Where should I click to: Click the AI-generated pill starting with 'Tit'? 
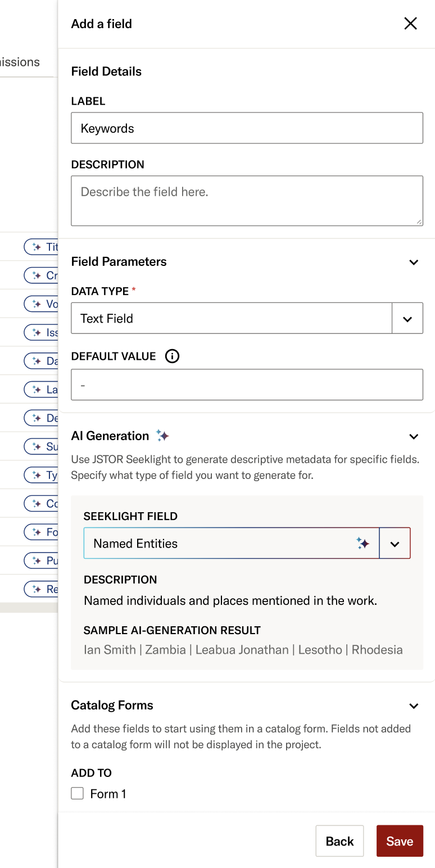pyautogui.click(x=42, y=247)
